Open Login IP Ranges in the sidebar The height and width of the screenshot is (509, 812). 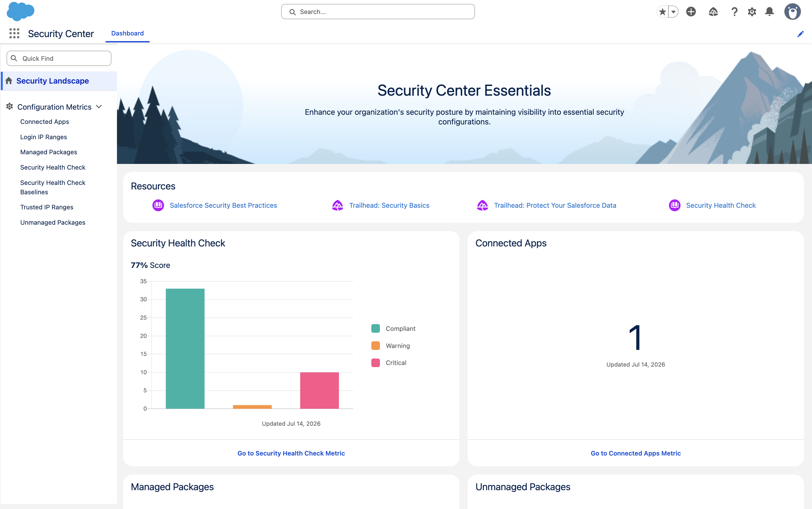tap(44, 137)
